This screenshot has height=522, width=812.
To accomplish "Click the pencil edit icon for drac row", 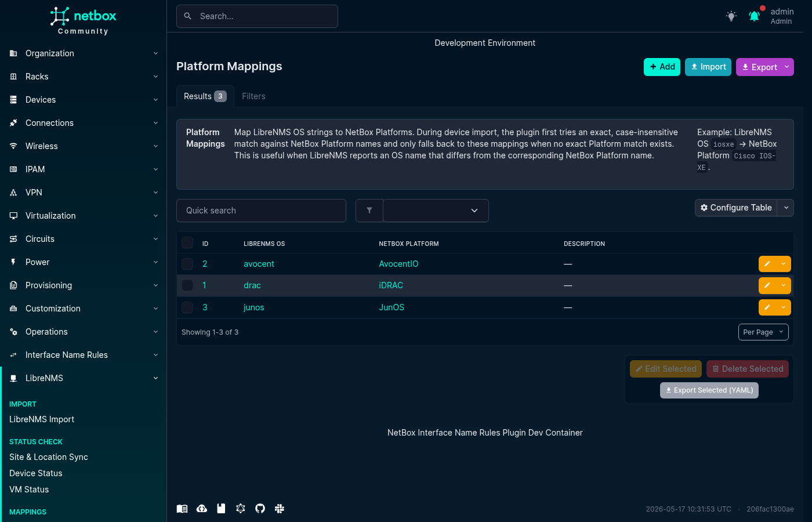I will click(767, 285).
